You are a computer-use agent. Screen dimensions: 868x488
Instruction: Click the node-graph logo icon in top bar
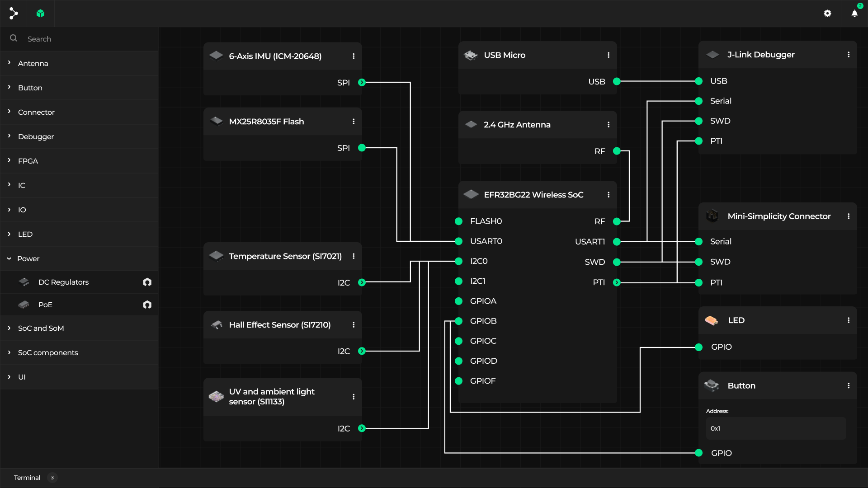point(14,14)
